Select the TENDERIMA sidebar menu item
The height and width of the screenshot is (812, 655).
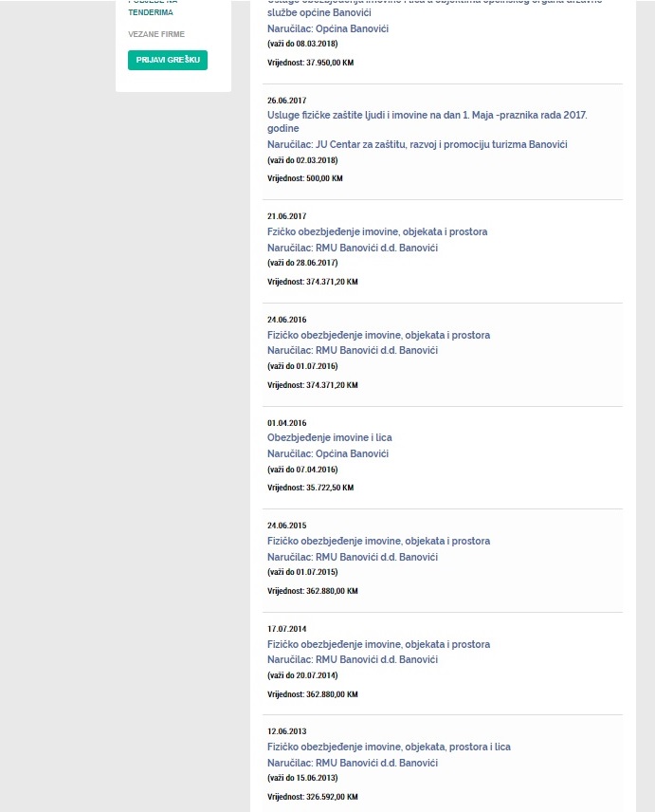coord(151,12)
